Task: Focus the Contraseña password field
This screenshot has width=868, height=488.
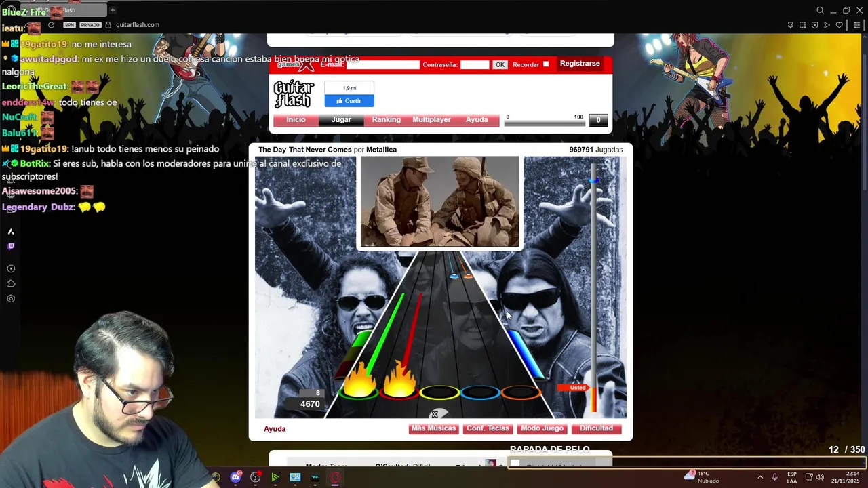Action: coord(475,64)
